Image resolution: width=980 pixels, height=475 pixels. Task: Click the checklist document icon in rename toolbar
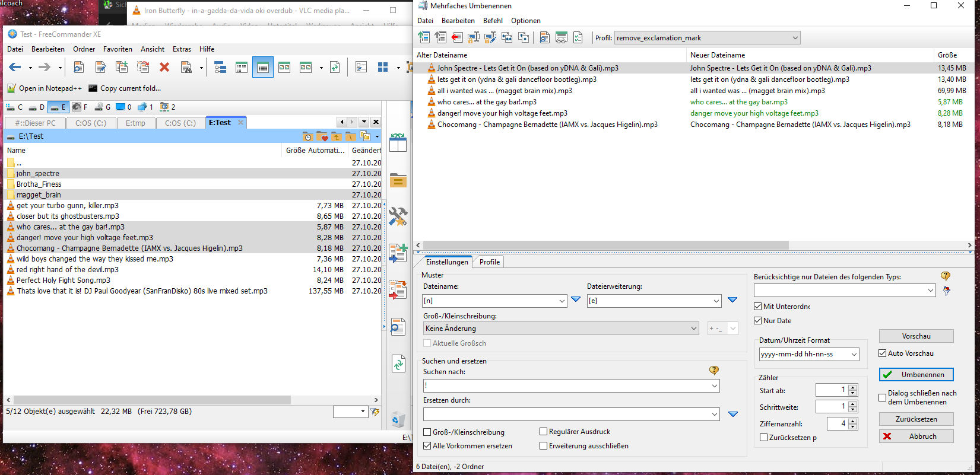(x=578, y=37)
